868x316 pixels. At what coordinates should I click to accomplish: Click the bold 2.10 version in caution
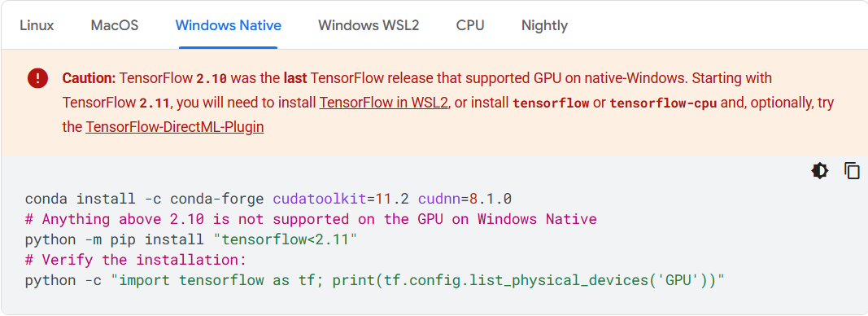tap(212, 79)
